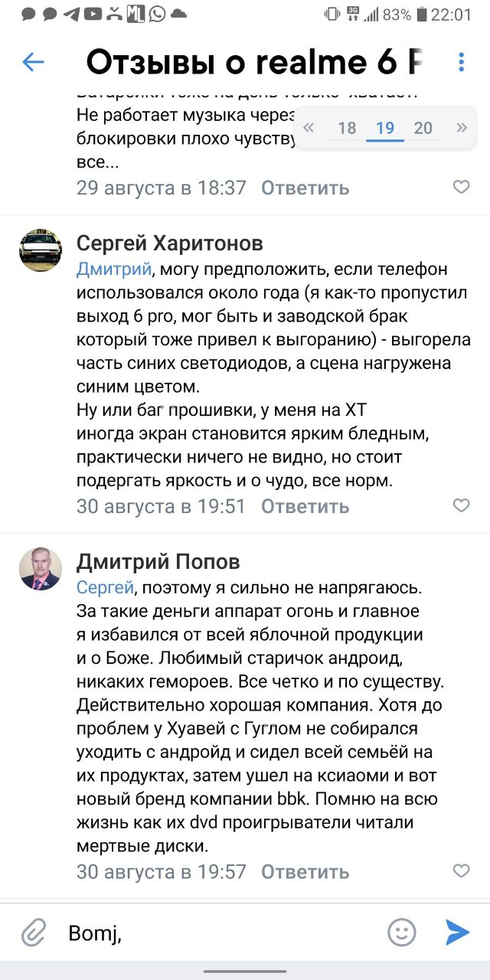Tap the back arrow icon
The image size is (490, 980).
[33, 62]
